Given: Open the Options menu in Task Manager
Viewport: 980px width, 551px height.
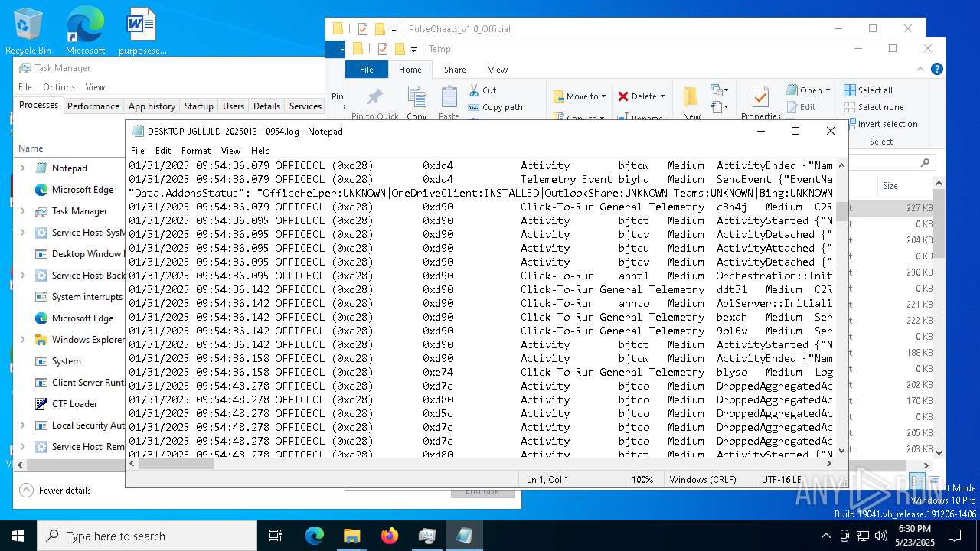Looking at the screenshot, I should (x=59, y=87).
